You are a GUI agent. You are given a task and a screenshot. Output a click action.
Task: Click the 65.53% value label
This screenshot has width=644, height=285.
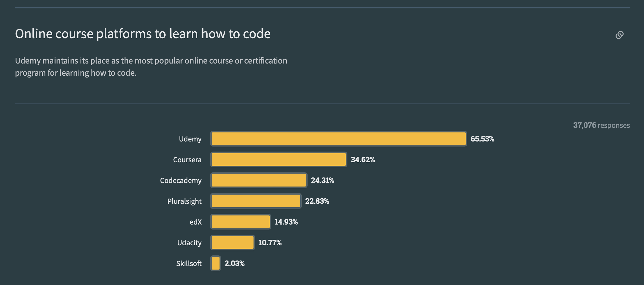[482, 139]
